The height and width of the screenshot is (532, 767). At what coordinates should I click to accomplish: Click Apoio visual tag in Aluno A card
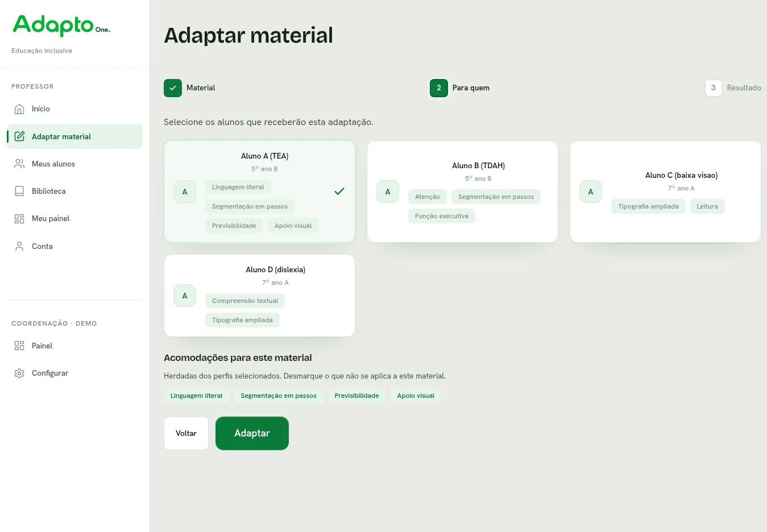click(x=293, y=226)
